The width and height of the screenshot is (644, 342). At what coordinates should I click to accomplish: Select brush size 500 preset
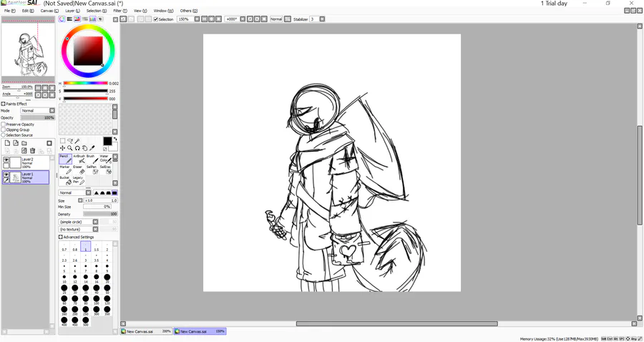click(x=85, y=321)
